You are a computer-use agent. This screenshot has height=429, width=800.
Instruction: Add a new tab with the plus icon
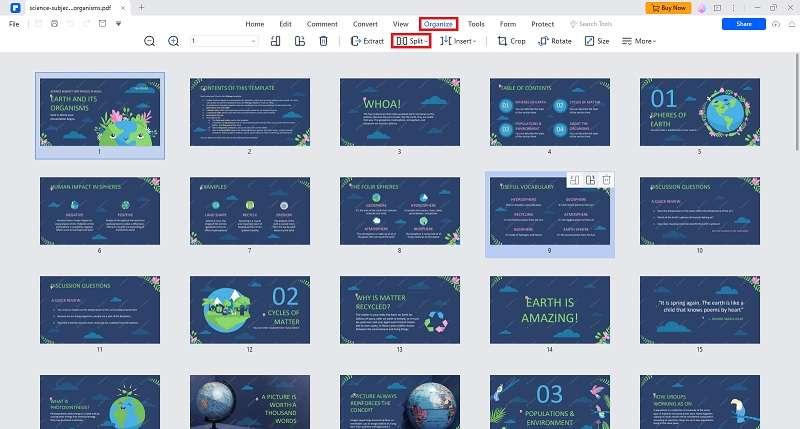[141, 8]
